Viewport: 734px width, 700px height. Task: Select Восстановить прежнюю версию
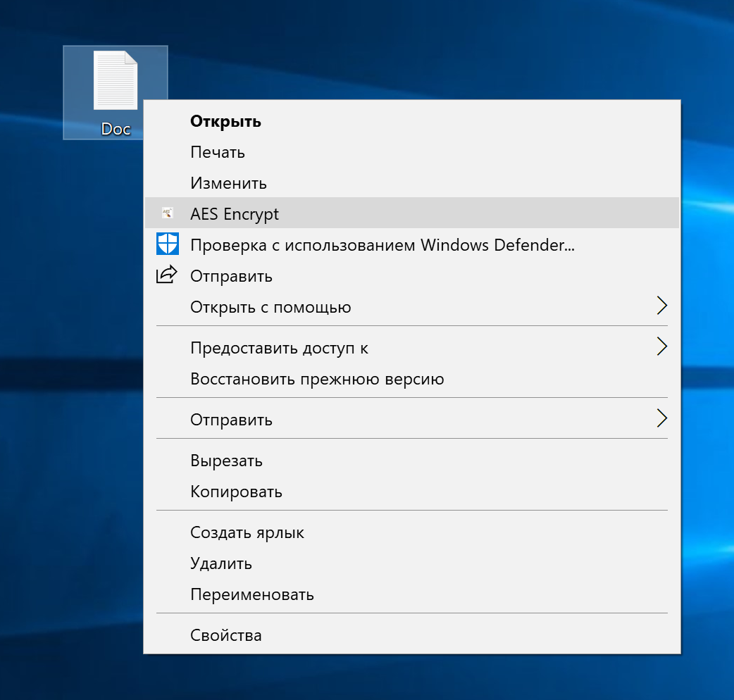pyautogui.click(x=317, y=379)
